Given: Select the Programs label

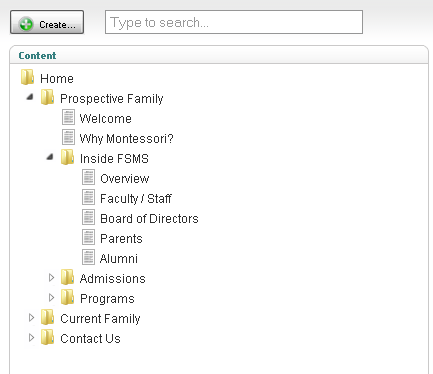Looking at the screenshot, I should pyautogui.click(x=107, y=299).
